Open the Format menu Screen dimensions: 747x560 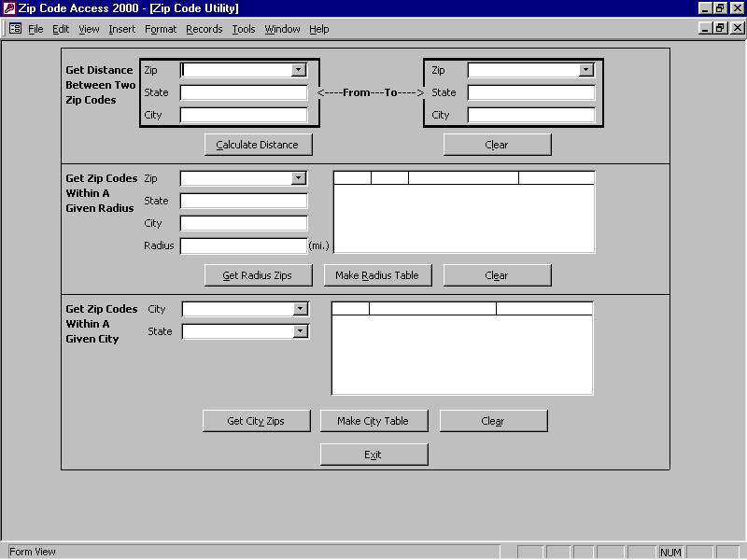tap(161, 29)
